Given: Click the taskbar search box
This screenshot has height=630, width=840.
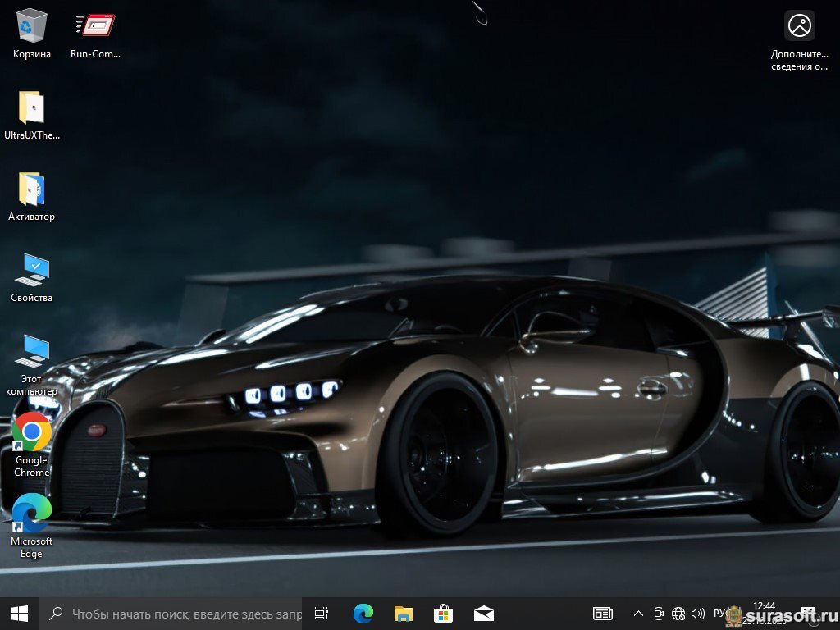Looking at the screenshot, I should [x=171, y=614].
